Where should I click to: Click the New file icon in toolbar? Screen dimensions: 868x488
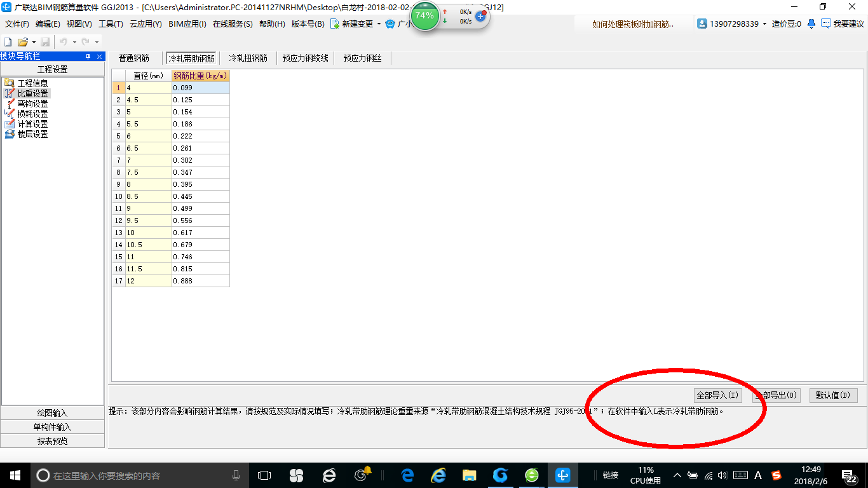click(8, 41)
